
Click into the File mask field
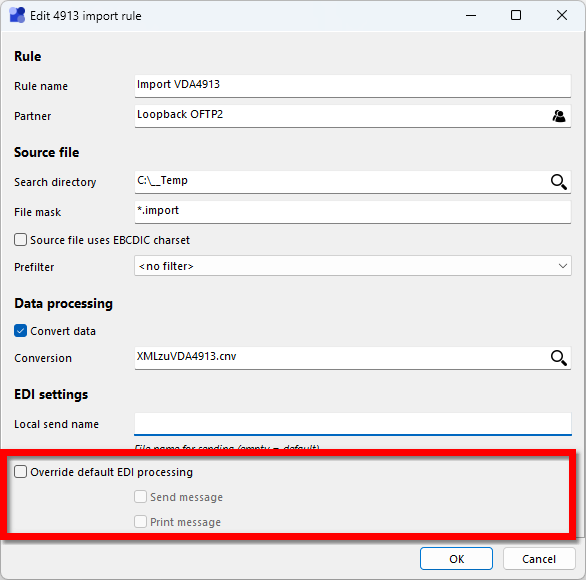click(x=353, y=212)
